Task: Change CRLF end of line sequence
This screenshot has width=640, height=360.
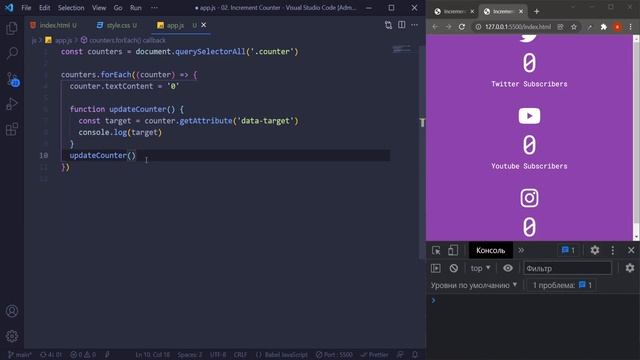Action: 240,355
